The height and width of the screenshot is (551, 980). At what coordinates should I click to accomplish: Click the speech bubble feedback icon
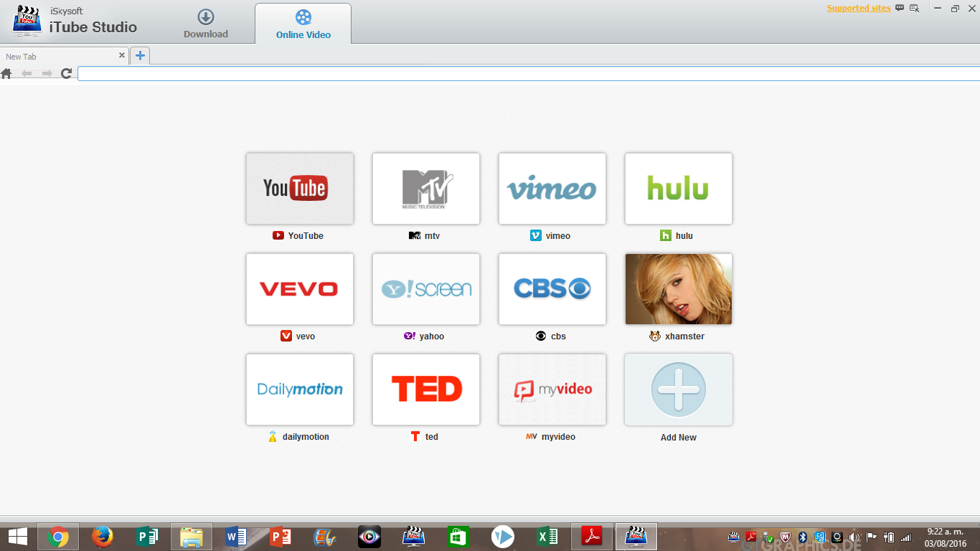[x=900, y=8]
